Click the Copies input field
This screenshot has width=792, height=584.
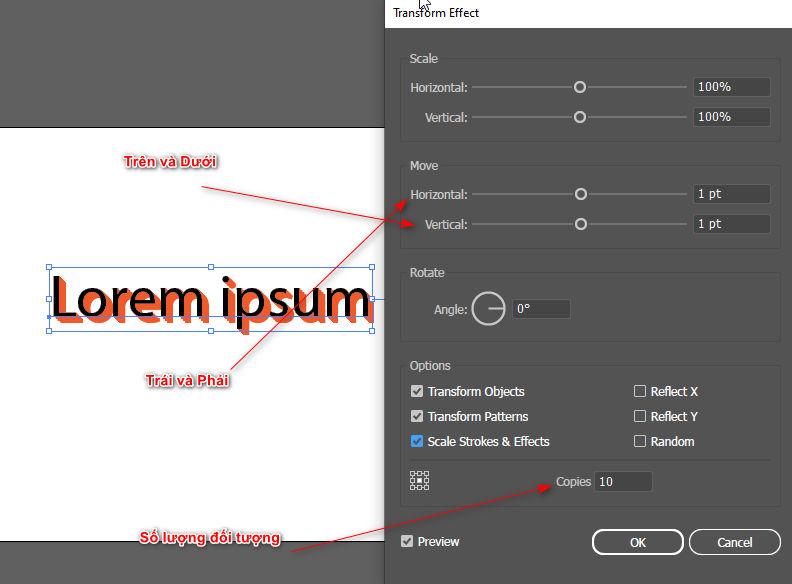(x=623, y=482)
